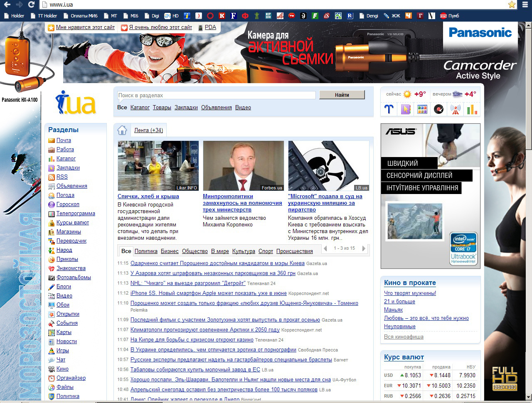Click the 'Поиск в разделах' search field
Viewport: 532px width, 403px height.
[x=216, y=95]
